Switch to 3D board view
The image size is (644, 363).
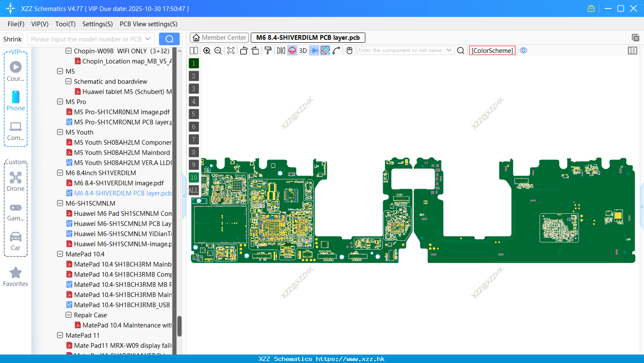[303, 50]
